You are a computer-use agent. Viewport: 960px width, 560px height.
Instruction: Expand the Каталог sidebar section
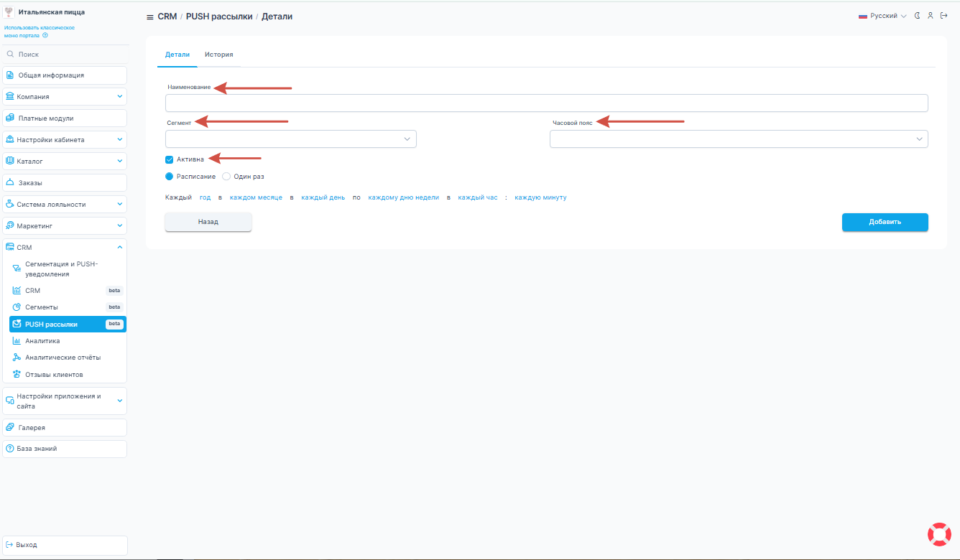pyautogui.click(x=65, y=162)
